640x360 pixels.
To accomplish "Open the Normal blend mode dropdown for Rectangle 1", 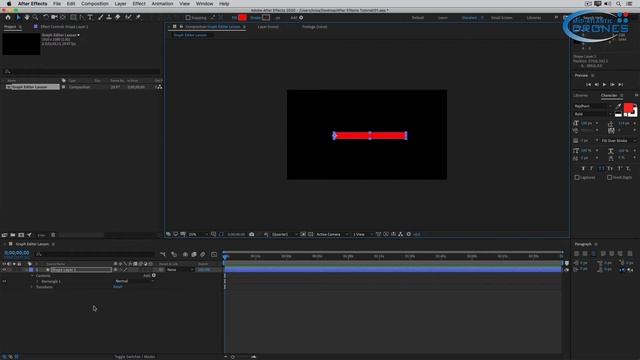I will coord(134,281).
